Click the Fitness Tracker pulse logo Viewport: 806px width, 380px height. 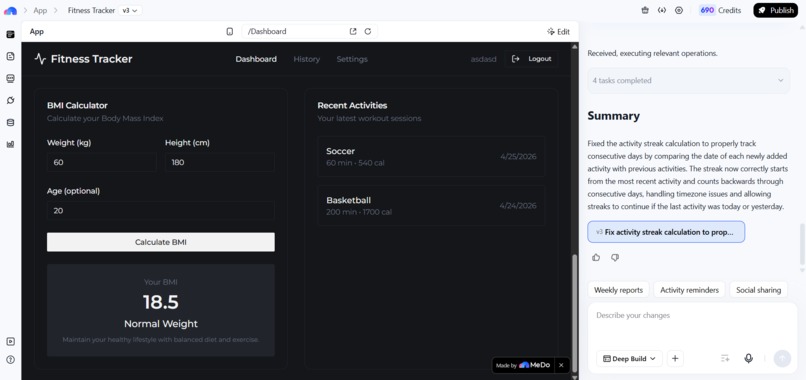click(40, 59)
